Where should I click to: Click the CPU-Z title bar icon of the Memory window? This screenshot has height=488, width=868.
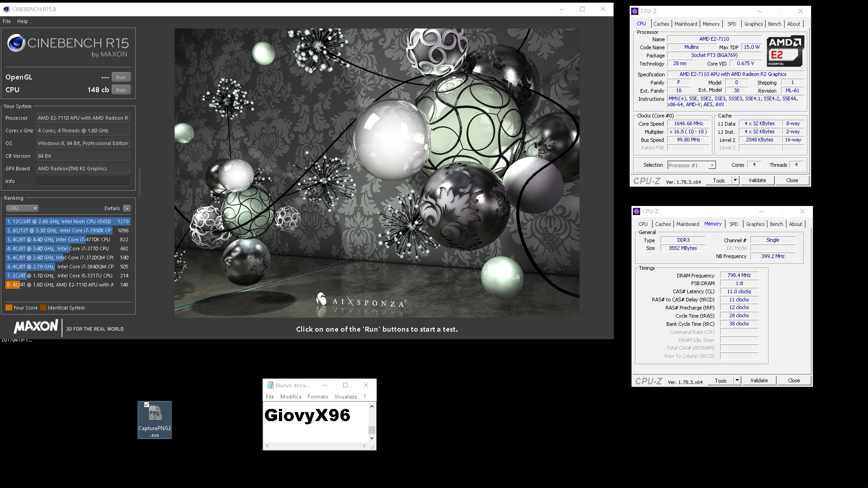637,211
